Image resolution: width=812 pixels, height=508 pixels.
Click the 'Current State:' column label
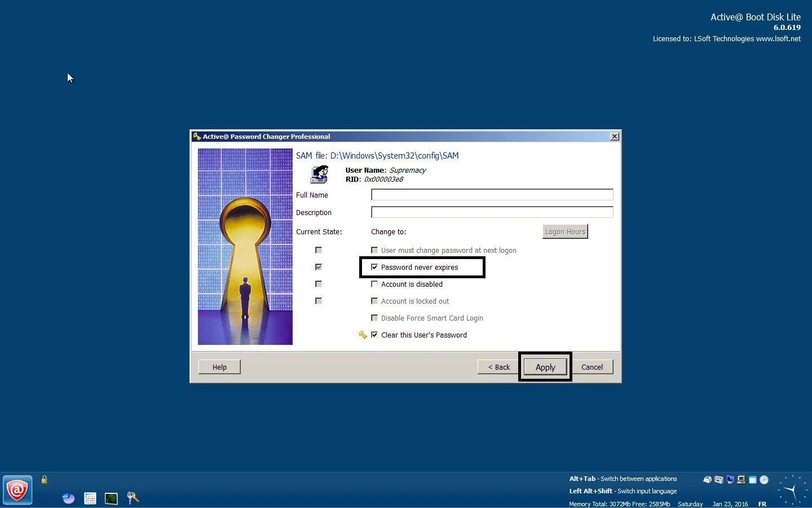pyautogui.click(x=319, y=231)
